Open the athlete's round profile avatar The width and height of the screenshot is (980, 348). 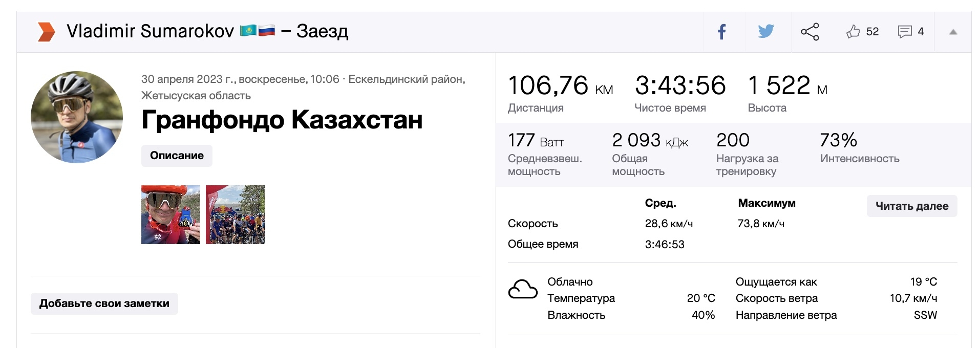(77, 117)
